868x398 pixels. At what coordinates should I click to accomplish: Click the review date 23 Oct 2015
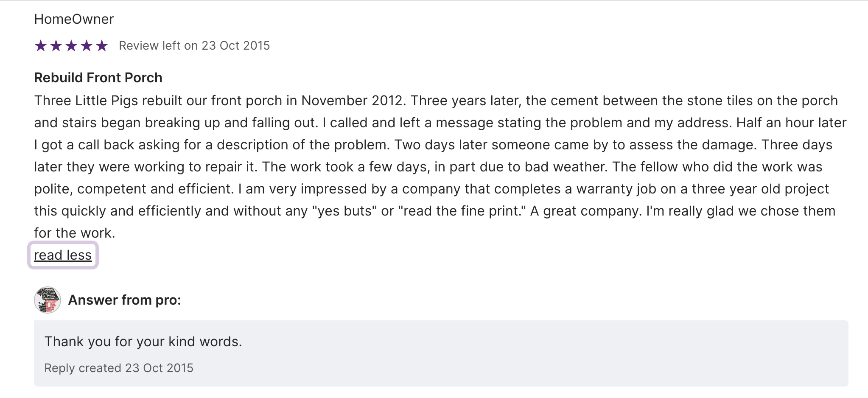click(235, 45)
